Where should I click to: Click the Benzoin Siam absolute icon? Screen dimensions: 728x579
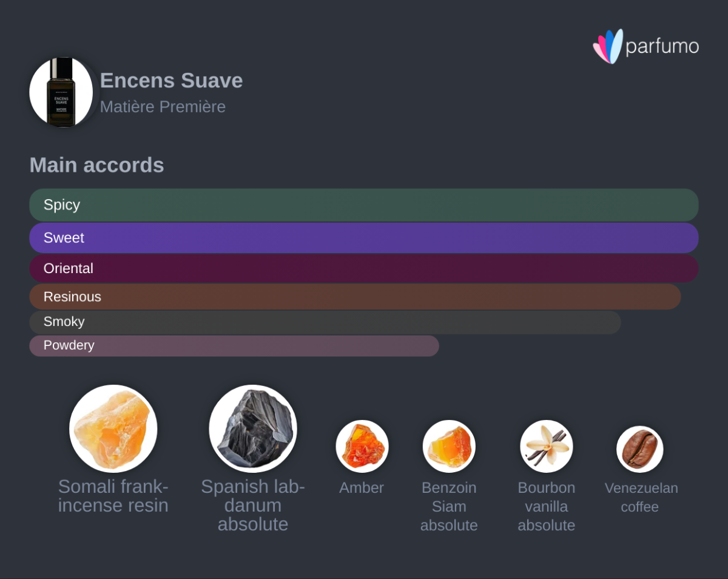pyautogui.click(x=449, y=446)
